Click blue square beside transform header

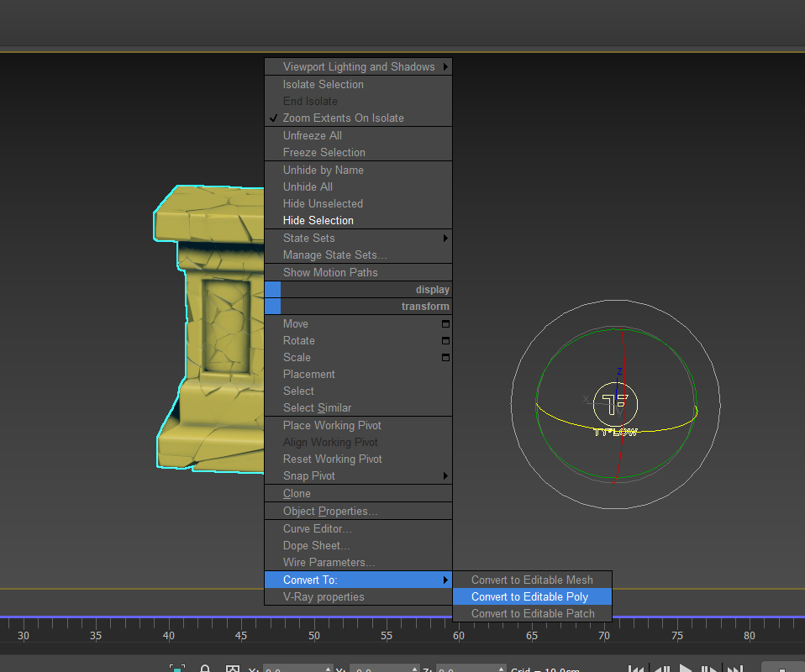click(272, 307)
